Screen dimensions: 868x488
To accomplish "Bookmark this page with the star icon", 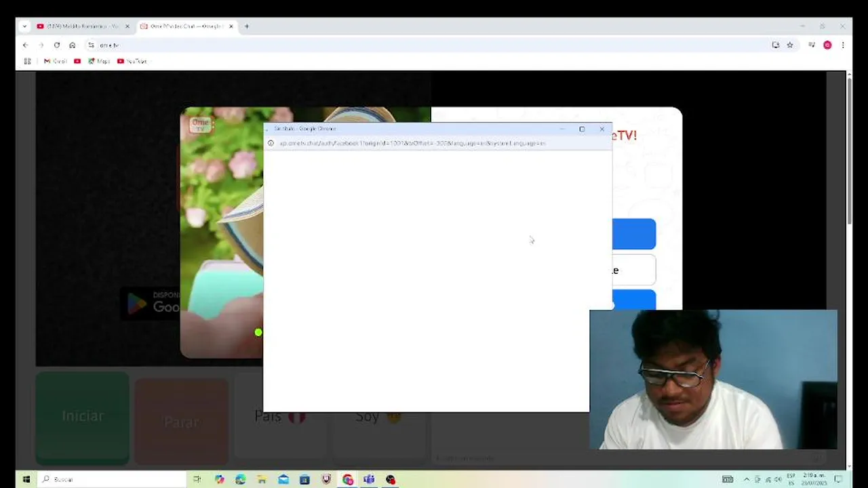I will tap(790, 45).
